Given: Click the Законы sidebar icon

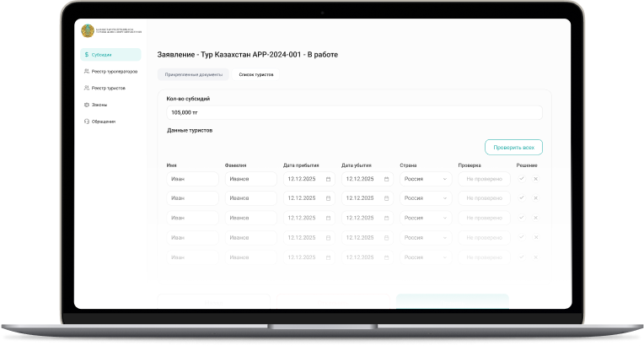Looking at the screenshot, I should click(x=87, y=105).
